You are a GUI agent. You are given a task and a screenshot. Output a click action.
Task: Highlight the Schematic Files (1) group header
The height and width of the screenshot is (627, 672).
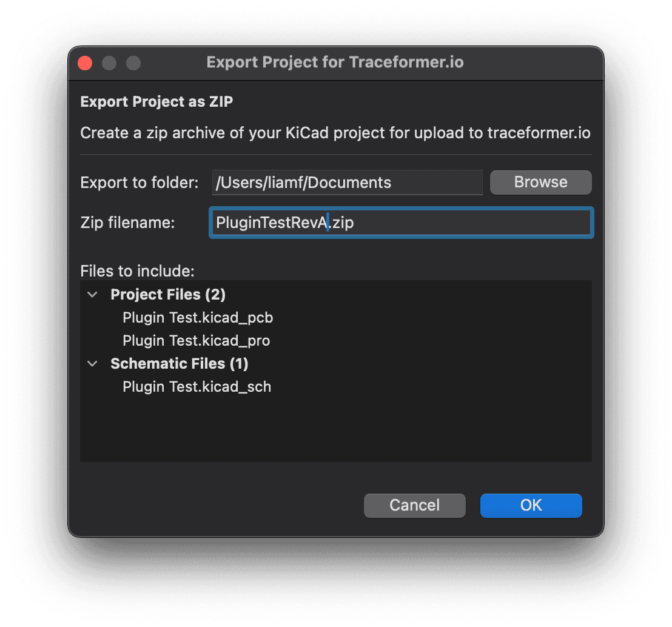pyautogui.click(x=179, y=363)
